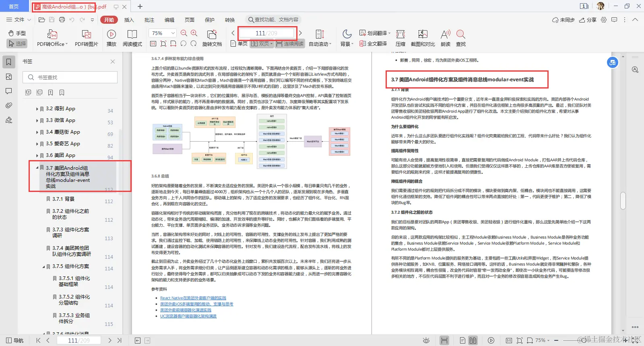Image resolution: width=644 pixels, height=346 pixels.
Task: Toggle eye protection mode in status bar
Action: click(x=426, y=340)
